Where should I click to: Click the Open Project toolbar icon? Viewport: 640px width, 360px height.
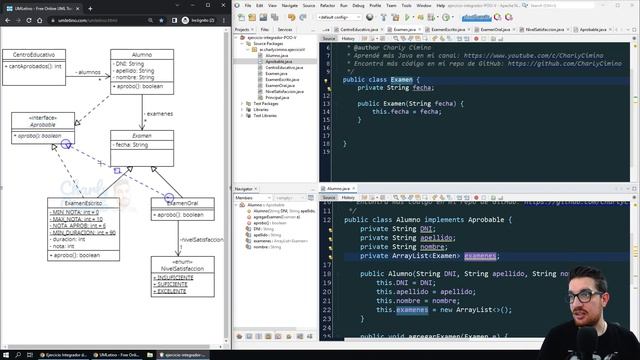click(263, 17)
